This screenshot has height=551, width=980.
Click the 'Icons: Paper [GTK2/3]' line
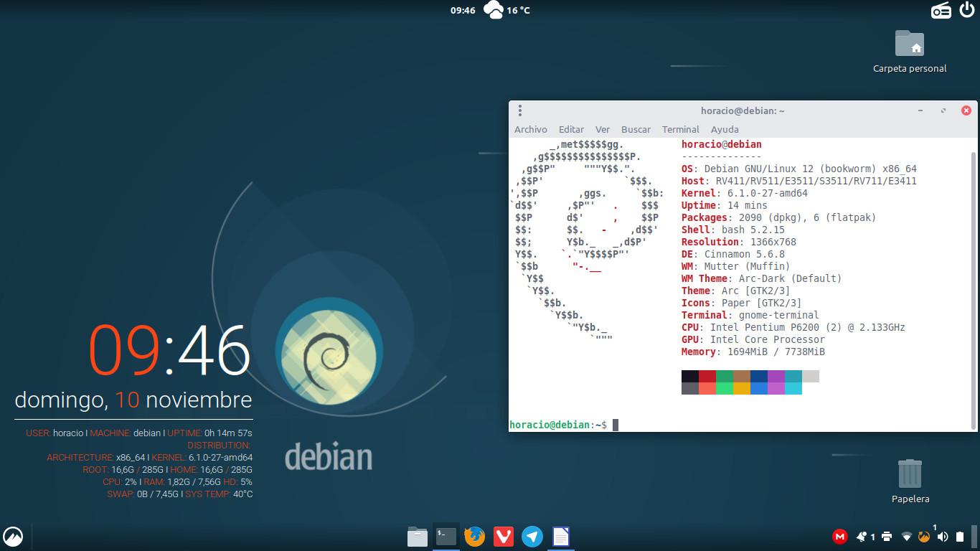point(742,303)
